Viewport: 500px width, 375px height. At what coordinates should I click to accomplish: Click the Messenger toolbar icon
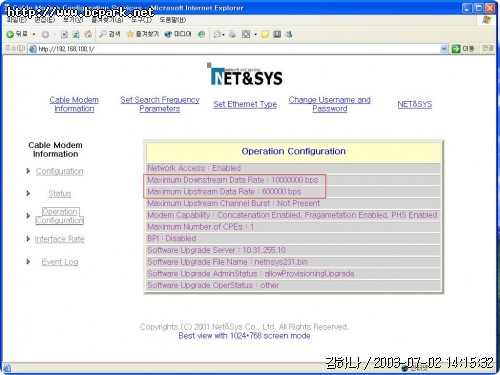289,34
